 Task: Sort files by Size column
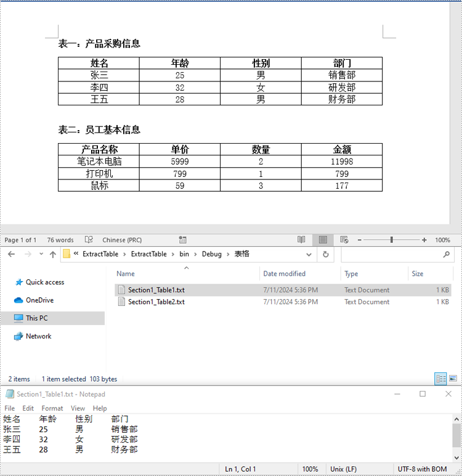point(418,274)
